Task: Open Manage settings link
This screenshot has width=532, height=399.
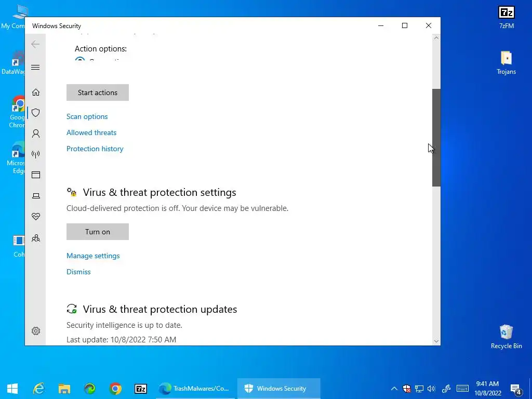Action: click(93, 256)
